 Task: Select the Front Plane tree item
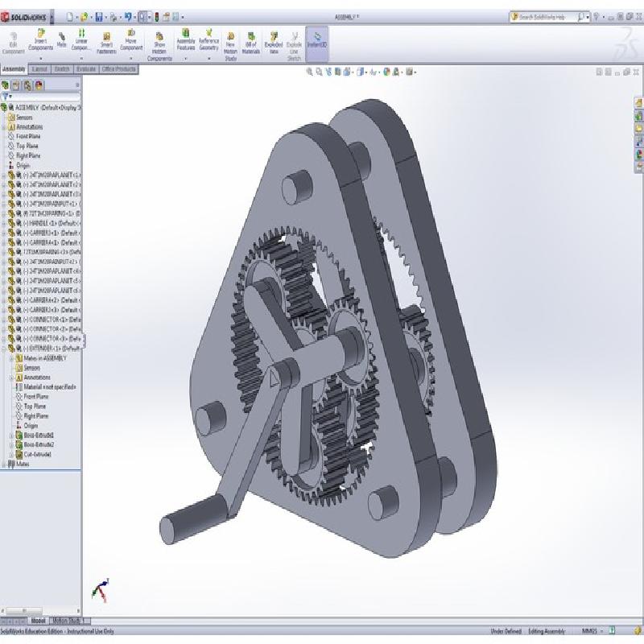28,136
